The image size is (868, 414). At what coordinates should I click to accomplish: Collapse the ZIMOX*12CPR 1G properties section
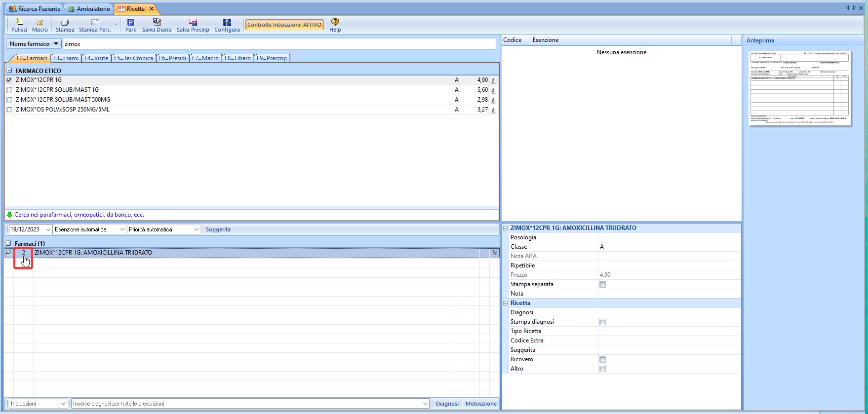[x=506, y=228]
